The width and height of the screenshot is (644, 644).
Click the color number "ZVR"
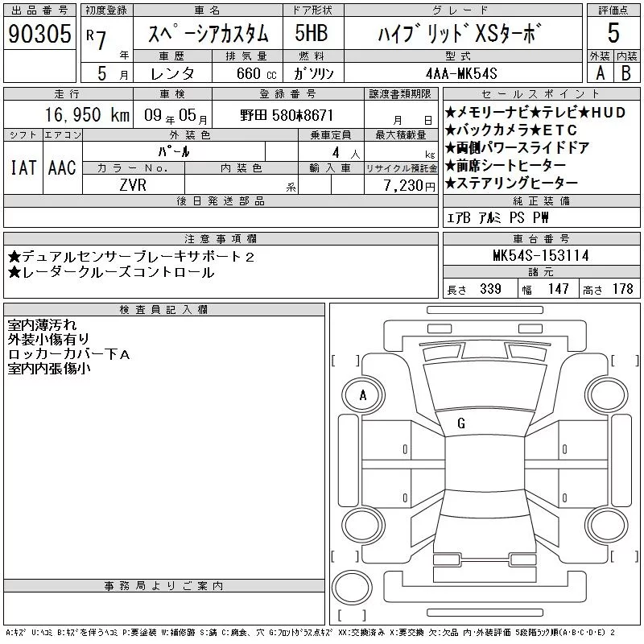click(x=133, y=185)
